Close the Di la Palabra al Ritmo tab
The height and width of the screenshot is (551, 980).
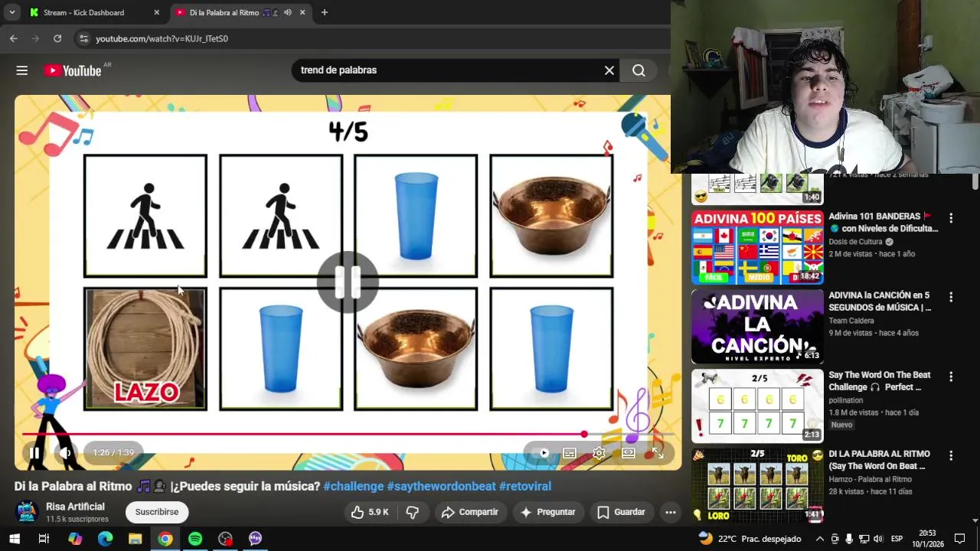[x=302, y=12]
